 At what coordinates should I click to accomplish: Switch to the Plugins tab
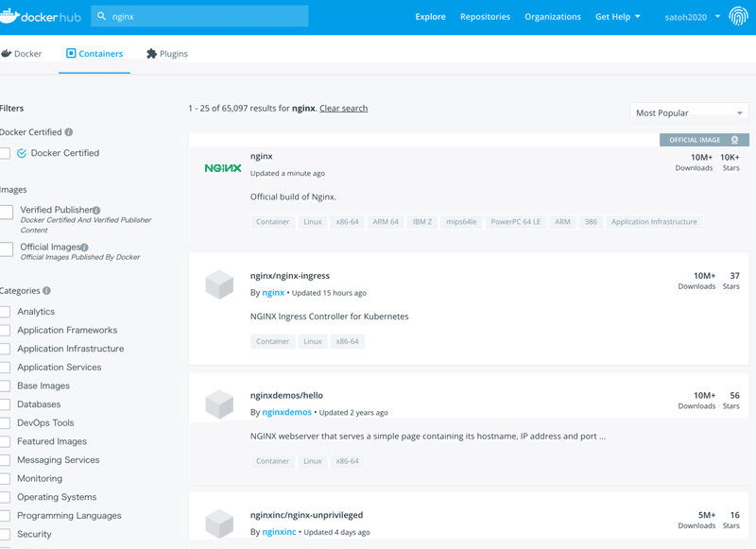tap(167, 54)
